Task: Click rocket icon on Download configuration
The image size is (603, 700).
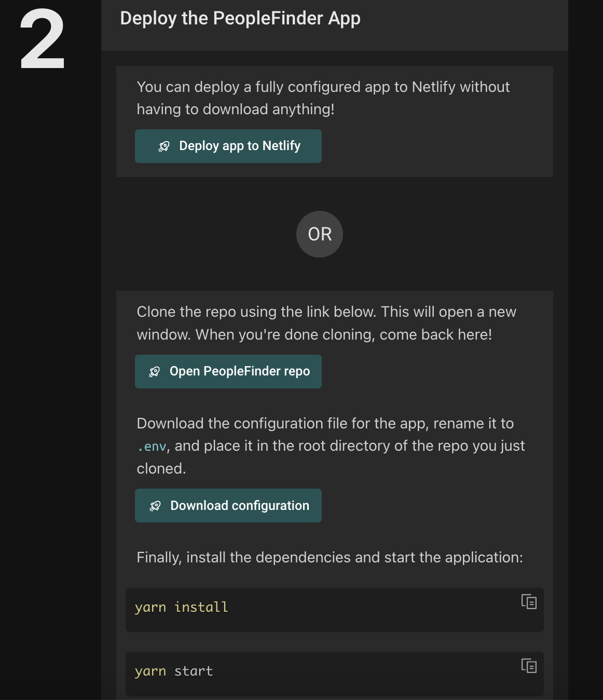Action: point(155,506)
